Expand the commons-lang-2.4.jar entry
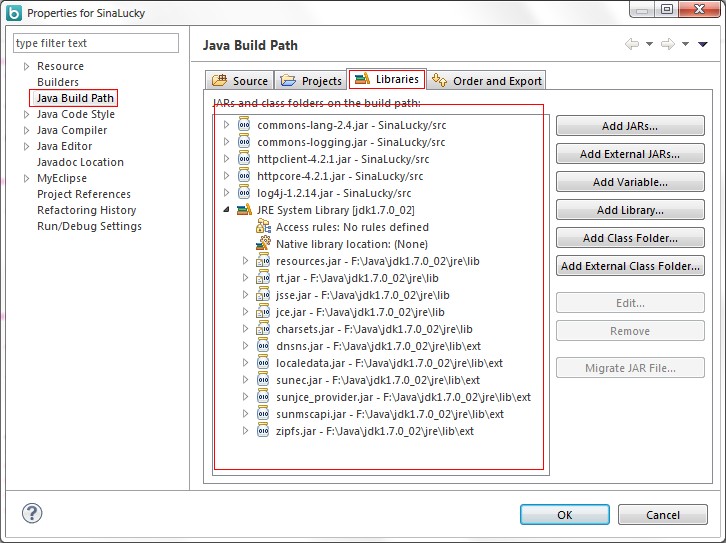This screenshot has width=726, height=543. click(227, 125)
